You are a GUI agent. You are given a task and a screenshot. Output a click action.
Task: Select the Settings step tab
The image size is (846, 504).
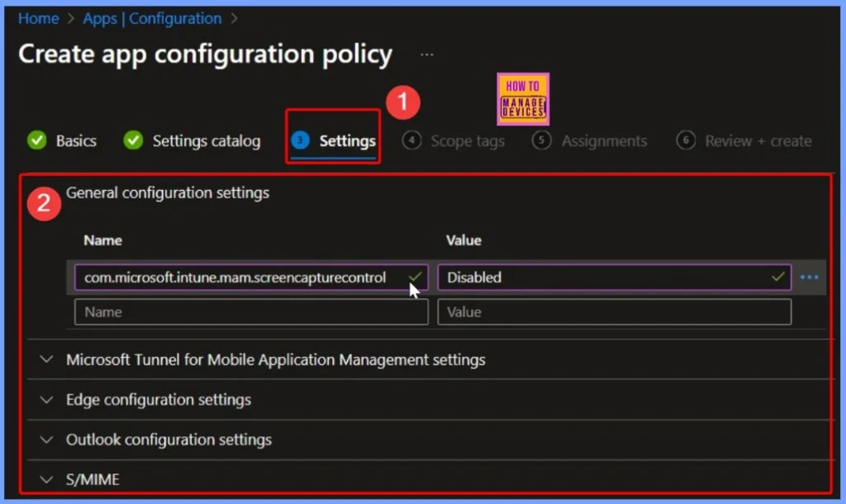pos(333,140)
